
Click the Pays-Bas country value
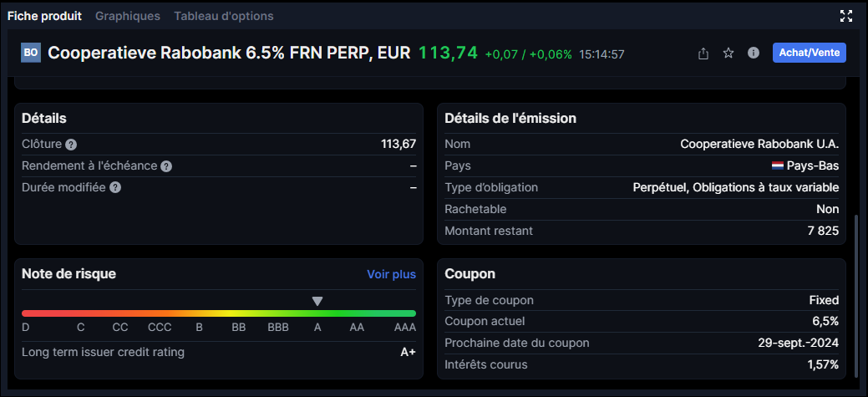pyautogui.click(x=813, y=166)
